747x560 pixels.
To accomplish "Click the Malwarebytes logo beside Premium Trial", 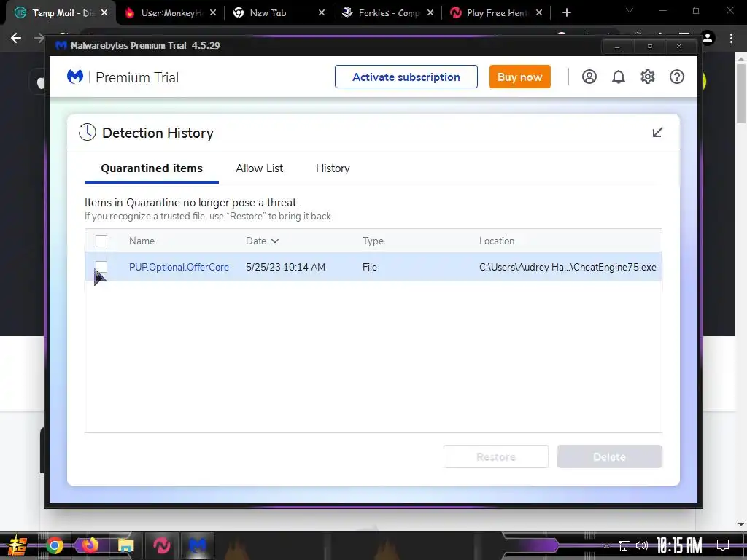I will (x=75, y=77).
